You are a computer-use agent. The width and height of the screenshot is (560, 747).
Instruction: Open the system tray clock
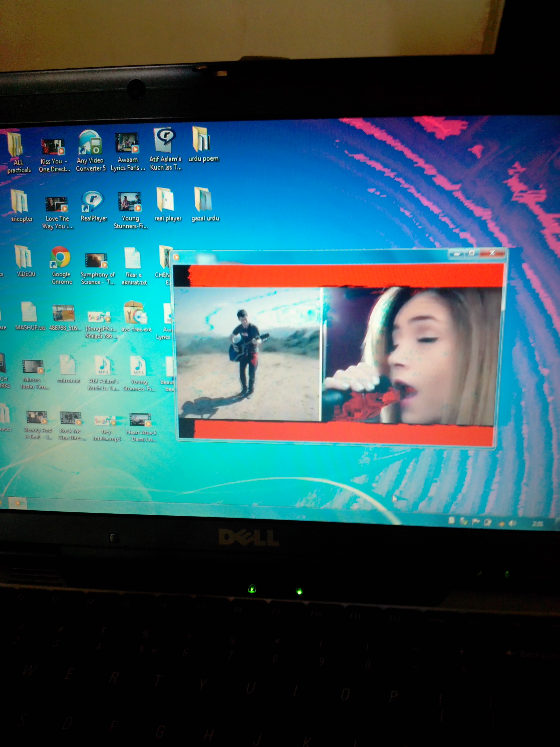(x=537, y=524)
